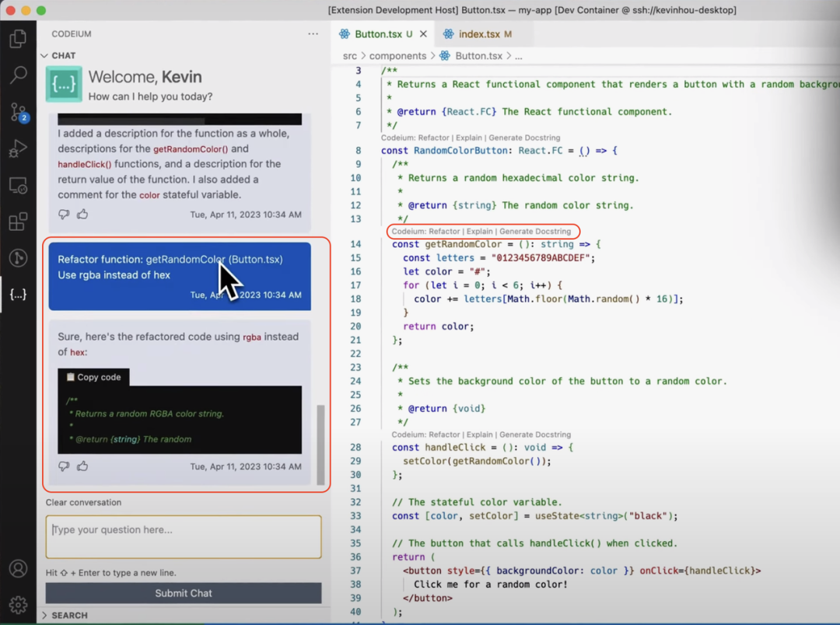Viewport: 840px width, 625px height.
Task: Click the code line 'let color = "#";'
Action: coord(446,271)
